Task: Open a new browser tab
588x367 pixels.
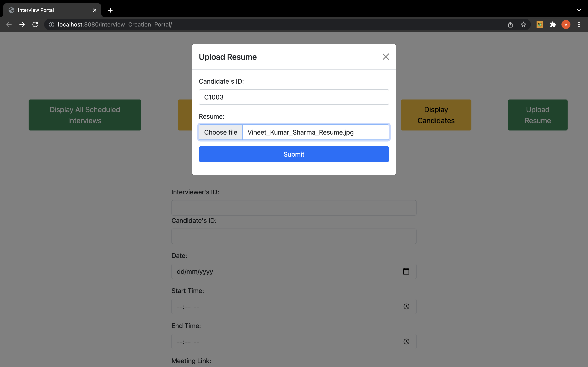Action: point(110,10)
